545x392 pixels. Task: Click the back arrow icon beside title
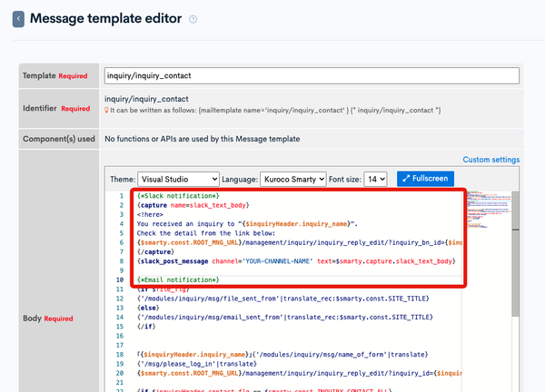coord(18,19)
